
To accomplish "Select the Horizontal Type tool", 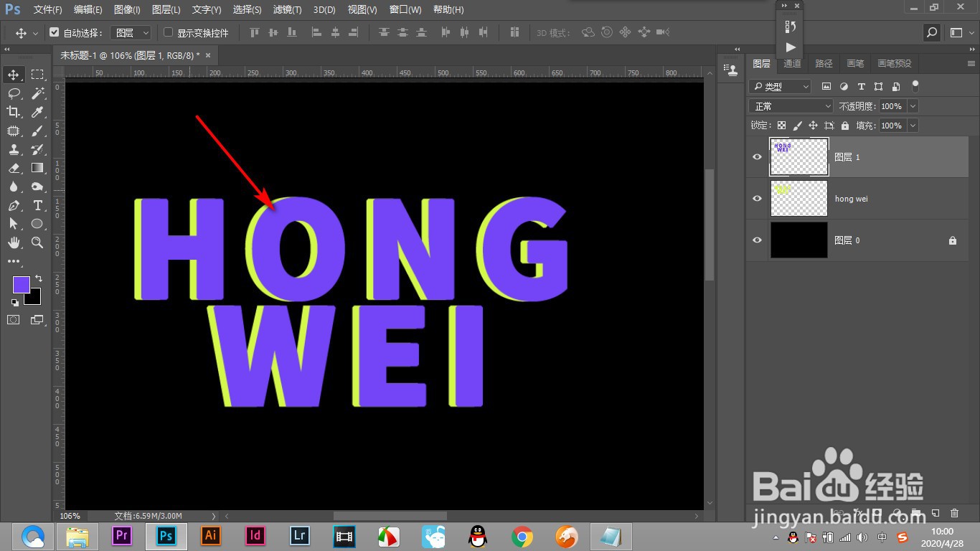I will (x=37, y=205).
